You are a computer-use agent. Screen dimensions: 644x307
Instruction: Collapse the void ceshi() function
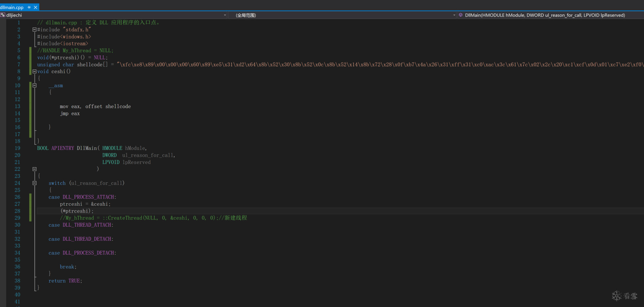pyautogui.click(x=34, y=72)
